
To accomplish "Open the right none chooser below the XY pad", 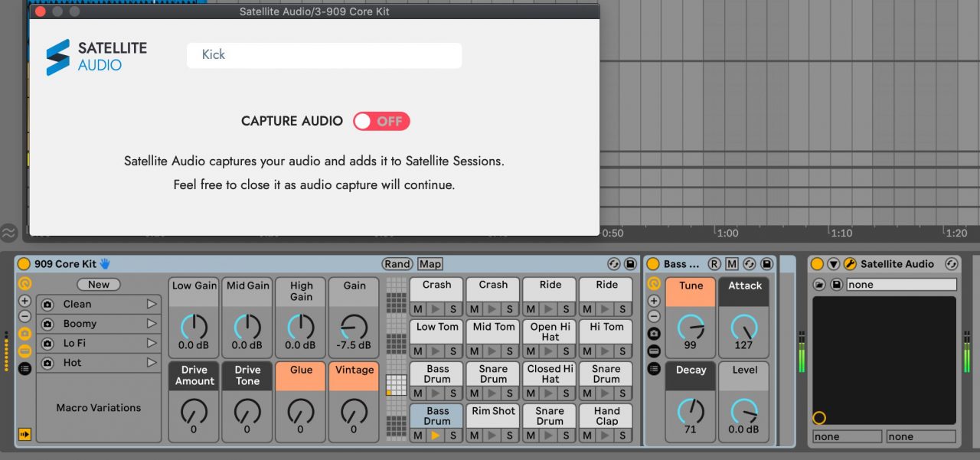I will [x=921, y=437].
